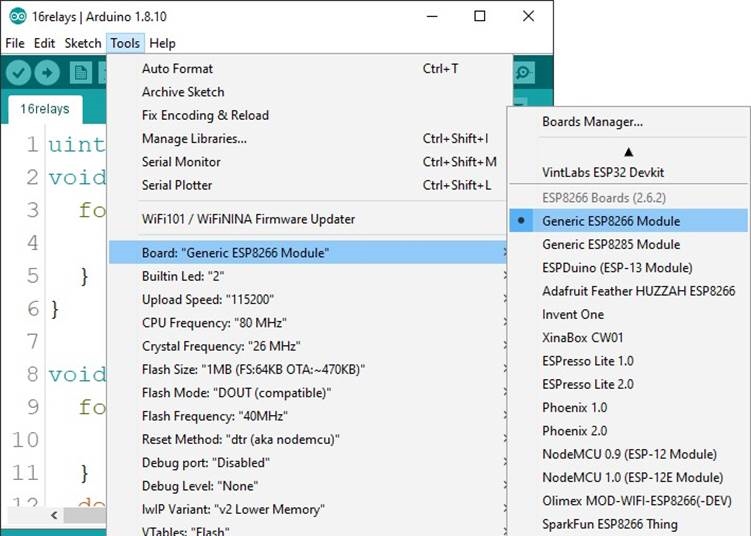
Task: Select Generic ESP8285 Module board
Action: 628,245
